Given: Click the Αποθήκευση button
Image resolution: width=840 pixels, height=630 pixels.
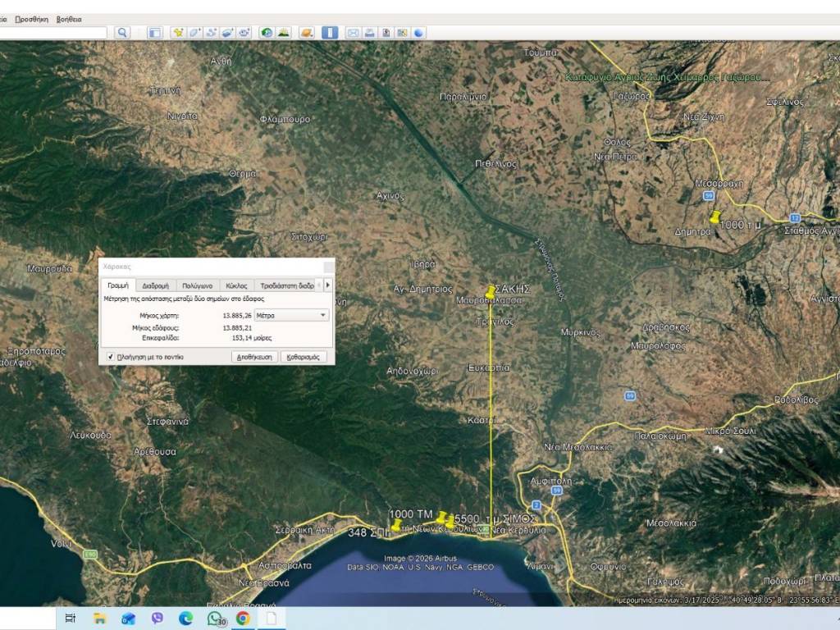Looking at the screenshot, I should (x=255, y=358).
